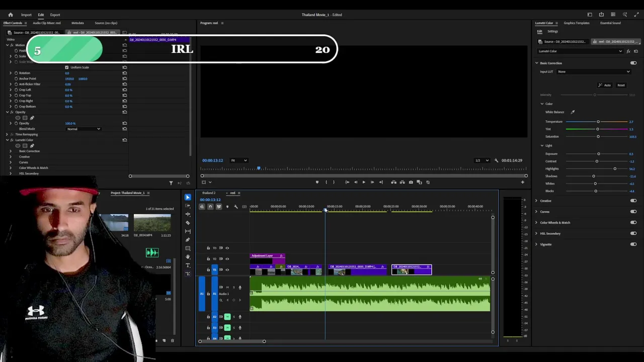Click the Export Frame camera icon
The height and width of the screenshot is (362, 644).
[411, 182]
